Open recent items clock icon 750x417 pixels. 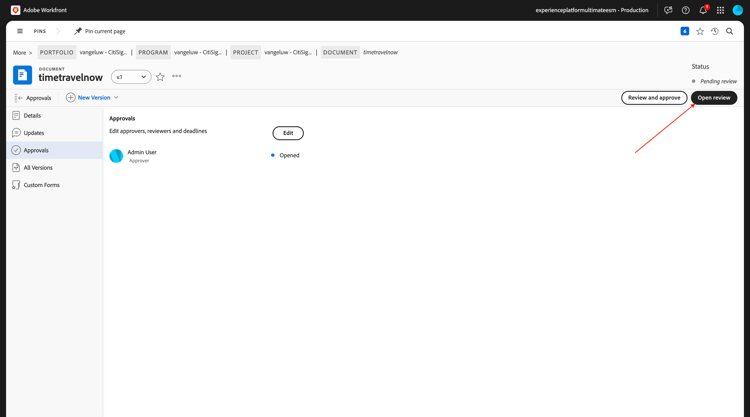715,31
